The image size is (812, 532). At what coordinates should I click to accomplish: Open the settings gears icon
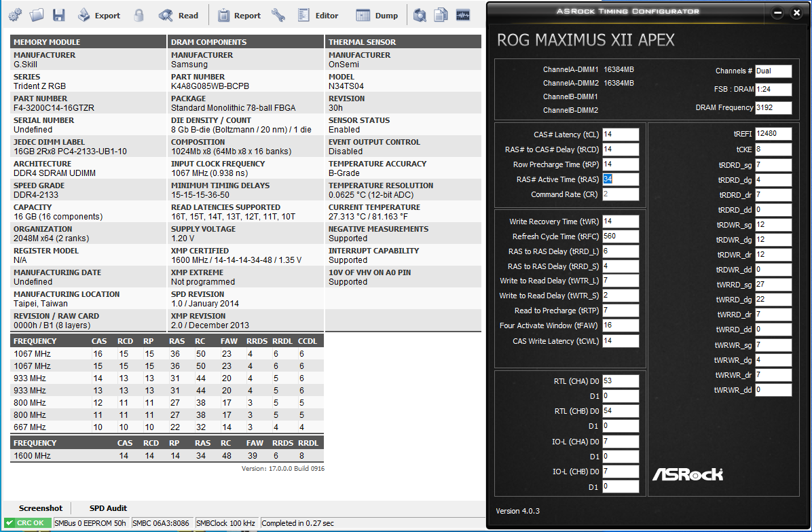[x=15, y=15]
